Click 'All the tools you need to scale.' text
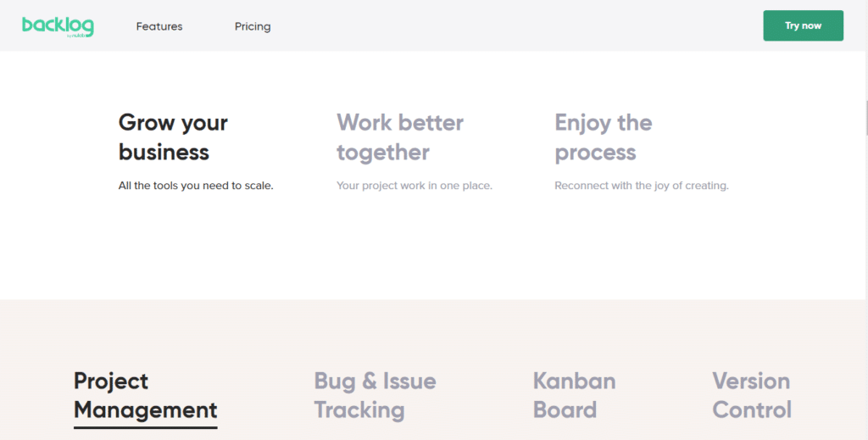 [x=196, y=186]
